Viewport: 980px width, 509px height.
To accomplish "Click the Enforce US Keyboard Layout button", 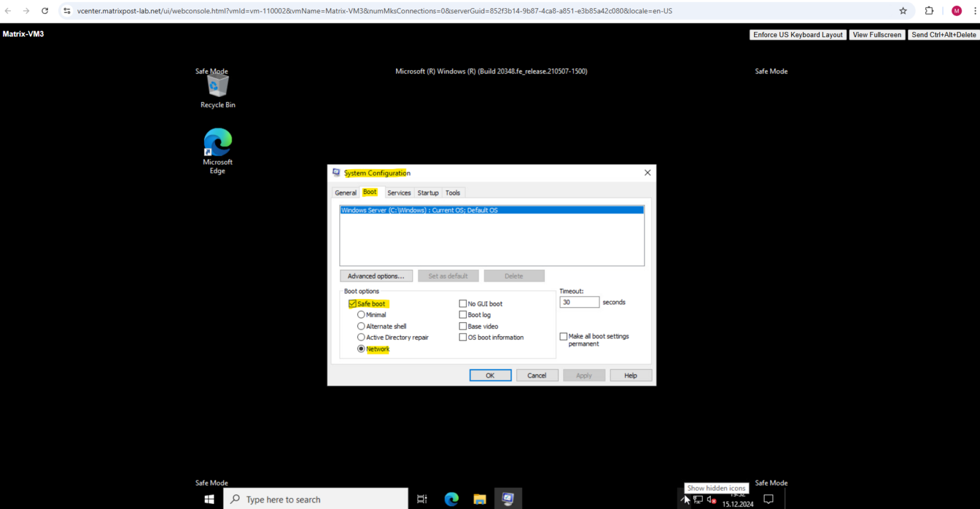I will pyautogui.click(x=798, y=34).
